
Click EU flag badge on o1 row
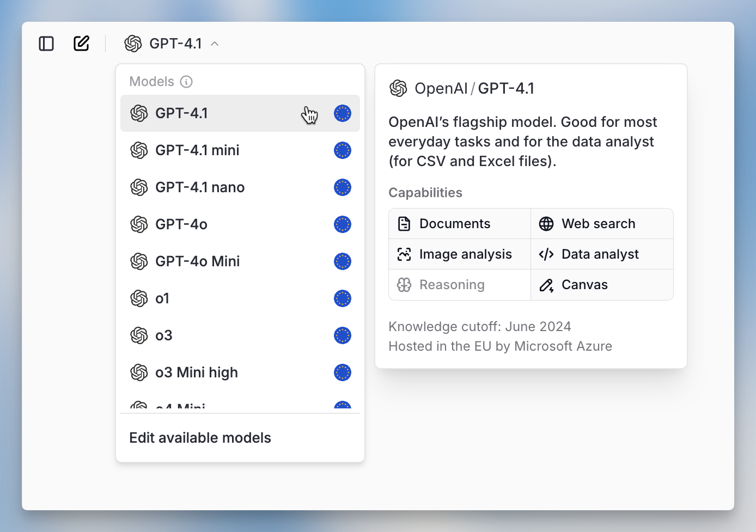pos(343,298)
